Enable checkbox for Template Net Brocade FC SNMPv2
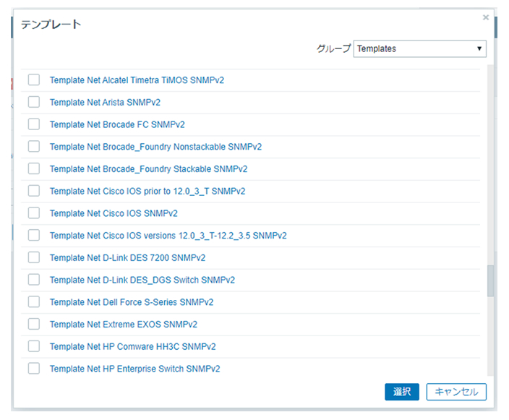Screen dimensions: 509x420 [x=34, y=124]
